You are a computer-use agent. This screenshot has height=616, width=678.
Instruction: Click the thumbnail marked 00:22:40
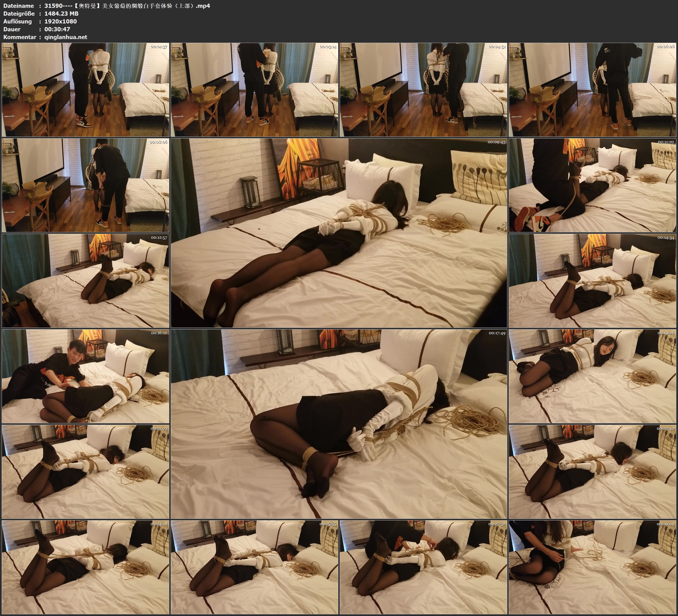[592, 471]
